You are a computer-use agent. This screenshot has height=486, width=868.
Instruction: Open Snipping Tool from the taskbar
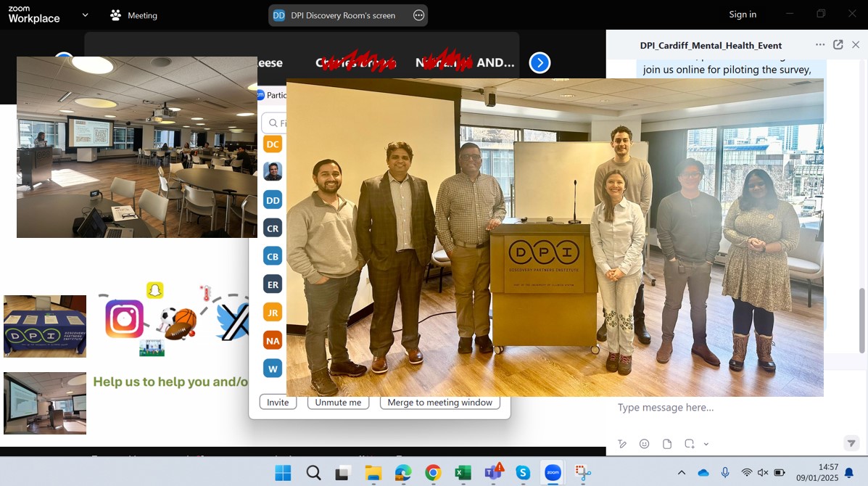[582, 473]
